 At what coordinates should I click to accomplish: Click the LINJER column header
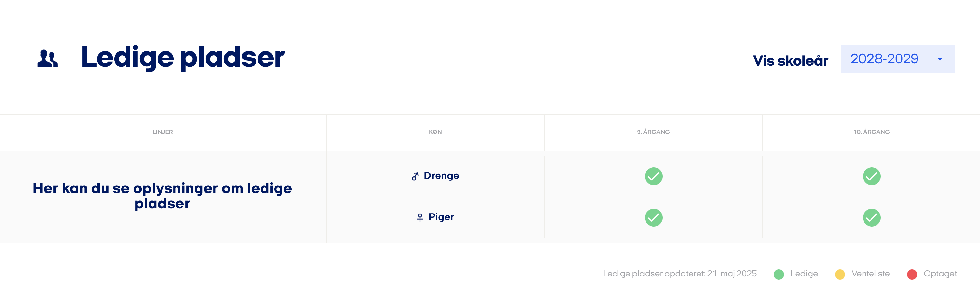click(162, 132)
